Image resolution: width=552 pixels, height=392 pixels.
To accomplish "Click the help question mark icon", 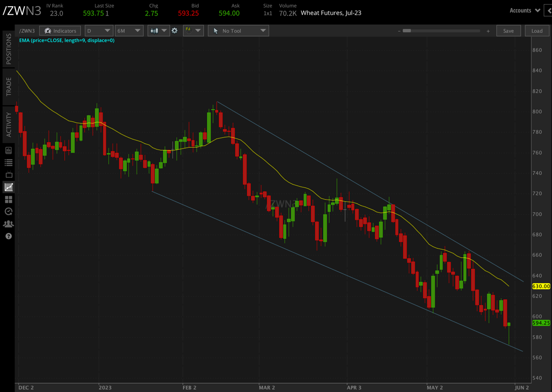I will tap(8, 236).
